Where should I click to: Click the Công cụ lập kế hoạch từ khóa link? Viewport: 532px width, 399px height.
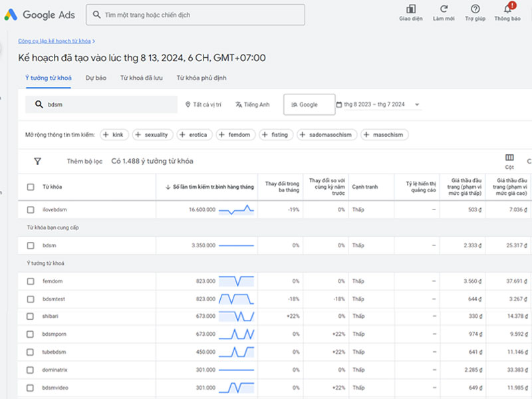(x=55, y=41)
